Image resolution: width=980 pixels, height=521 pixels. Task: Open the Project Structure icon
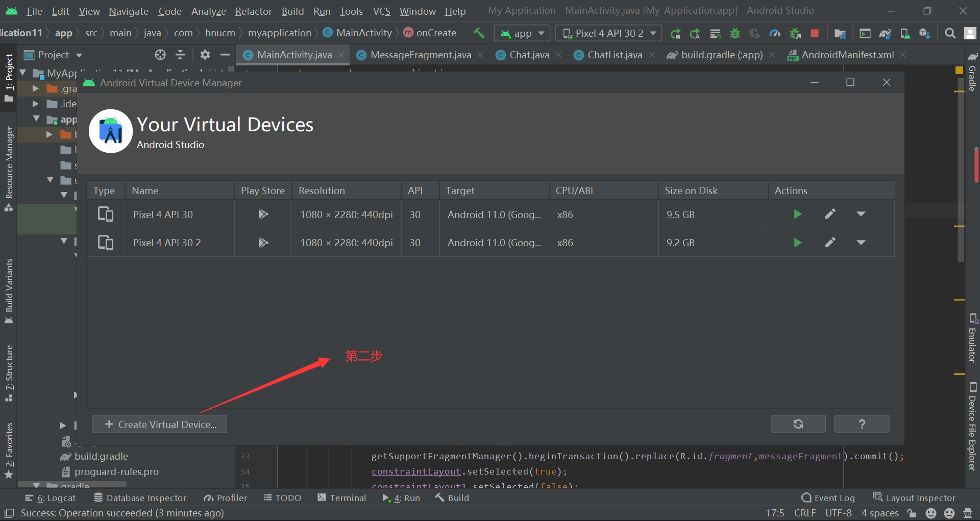840,34
